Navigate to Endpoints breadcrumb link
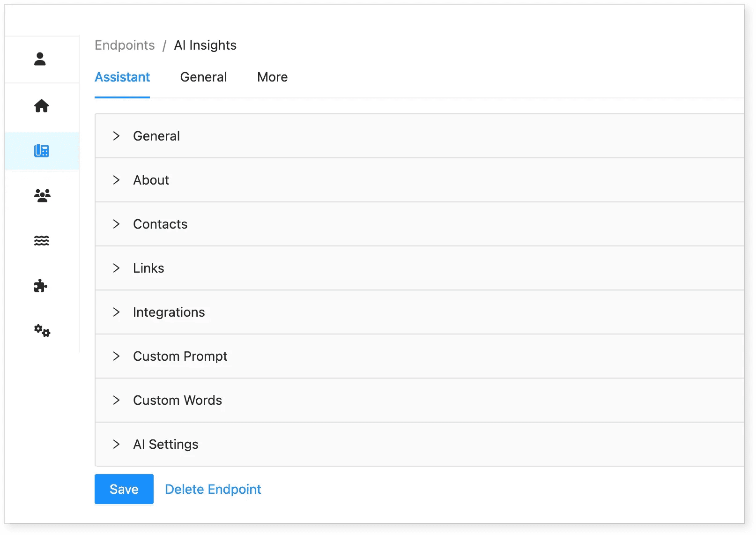 pos(125,45)
